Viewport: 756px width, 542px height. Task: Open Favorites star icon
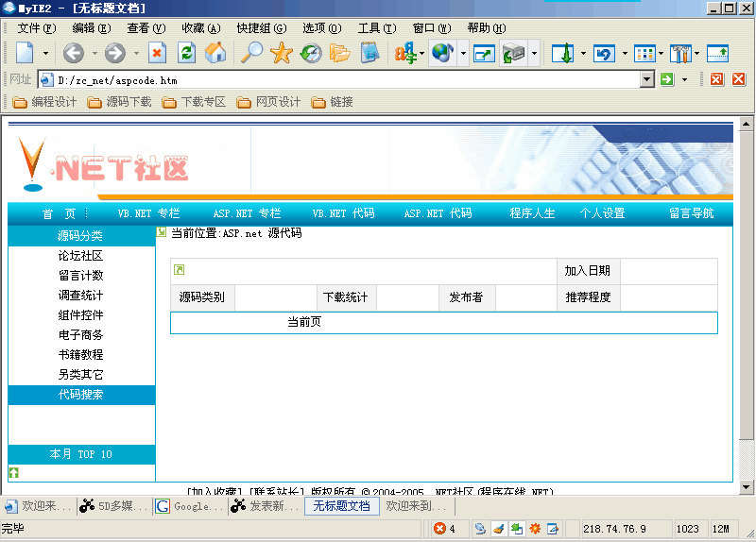[281, 54]
